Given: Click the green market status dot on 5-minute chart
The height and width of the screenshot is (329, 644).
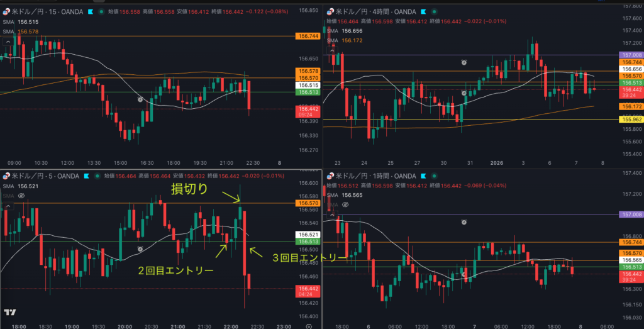Looking at the screenshot, I should tap(97, 176).
